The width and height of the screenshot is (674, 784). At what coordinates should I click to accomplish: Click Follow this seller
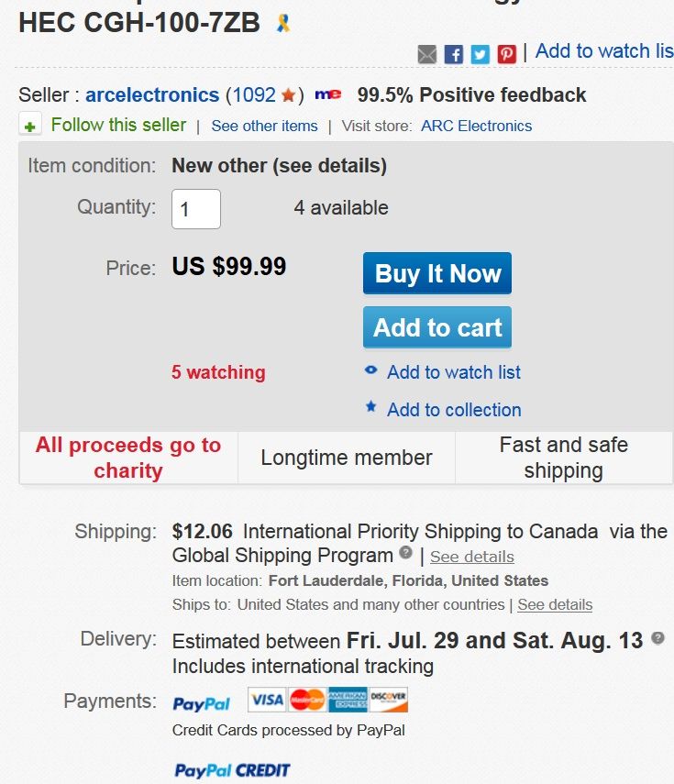coord(118,125)
